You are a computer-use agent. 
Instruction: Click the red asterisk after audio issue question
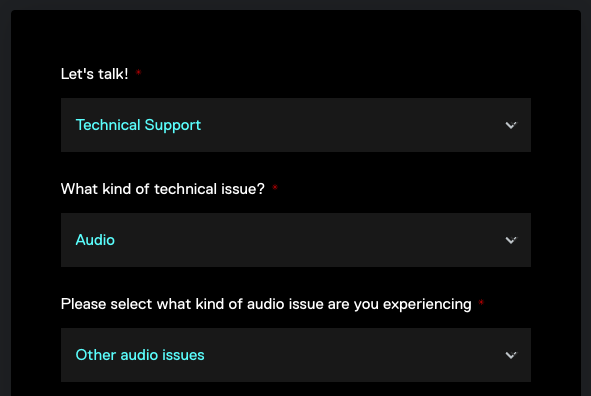(481, 302)
